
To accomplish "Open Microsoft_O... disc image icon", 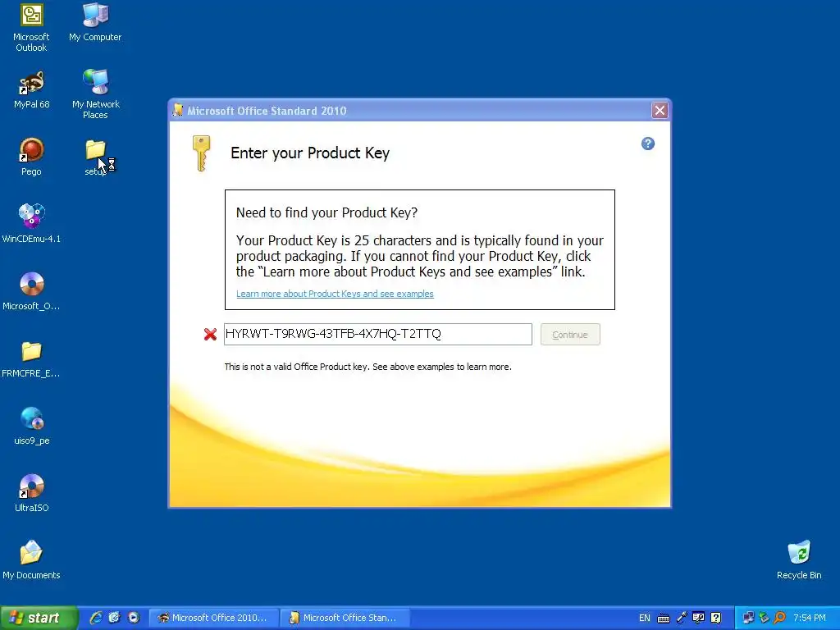I will click(32, 291).
